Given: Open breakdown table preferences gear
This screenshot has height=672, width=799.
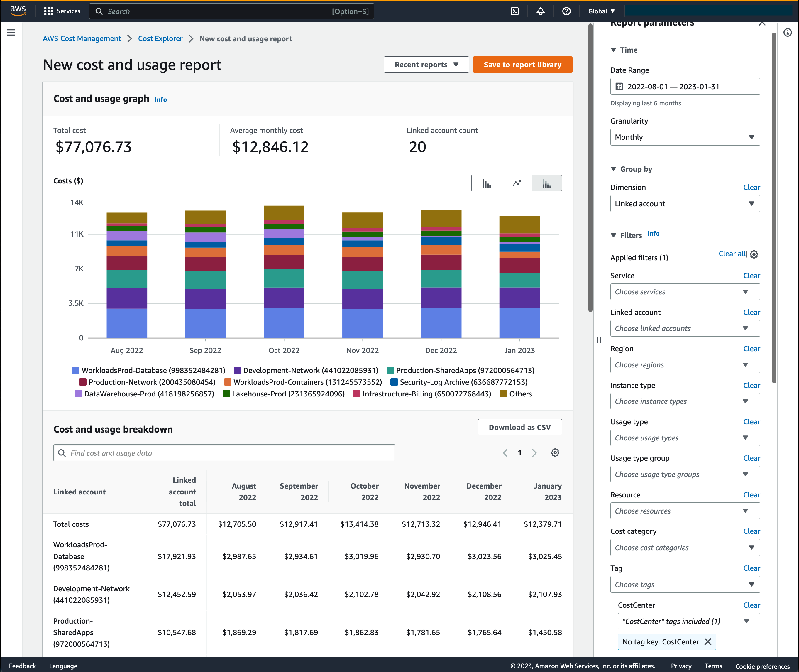Looking at the screenshot, I should click(x=555, y=452).
